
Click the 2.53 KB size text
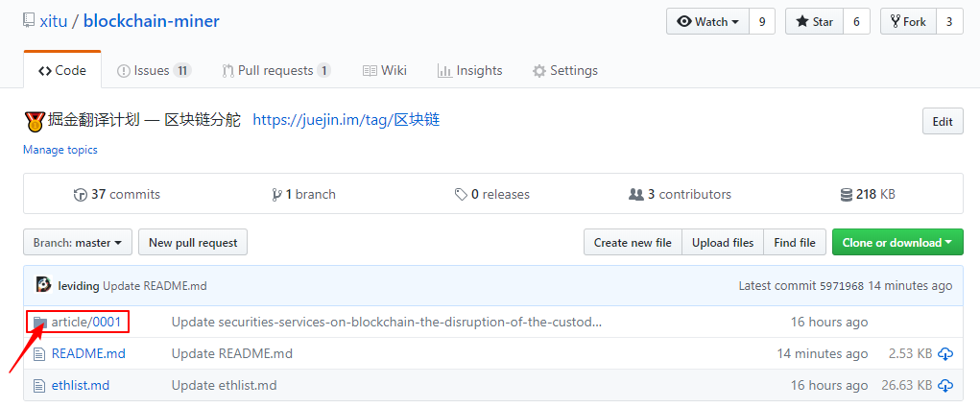point(911,353)
